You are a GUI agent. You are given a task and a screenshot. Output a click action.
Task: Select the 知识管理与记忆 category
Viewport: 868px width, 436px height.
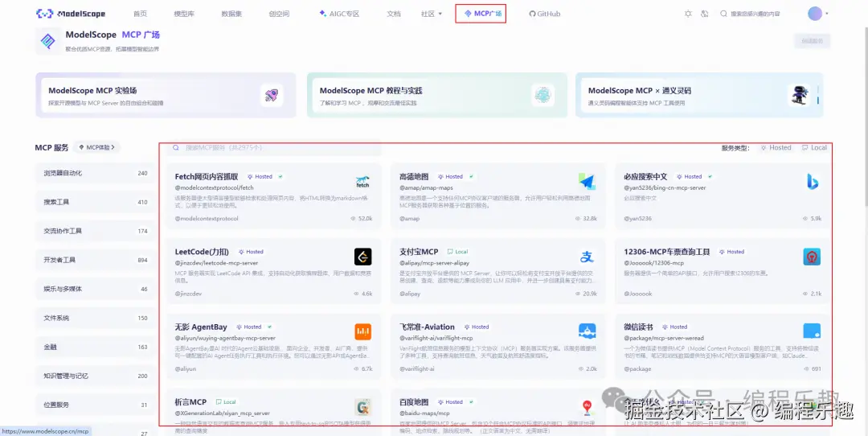pyautogui.click(x=95, y=376)
